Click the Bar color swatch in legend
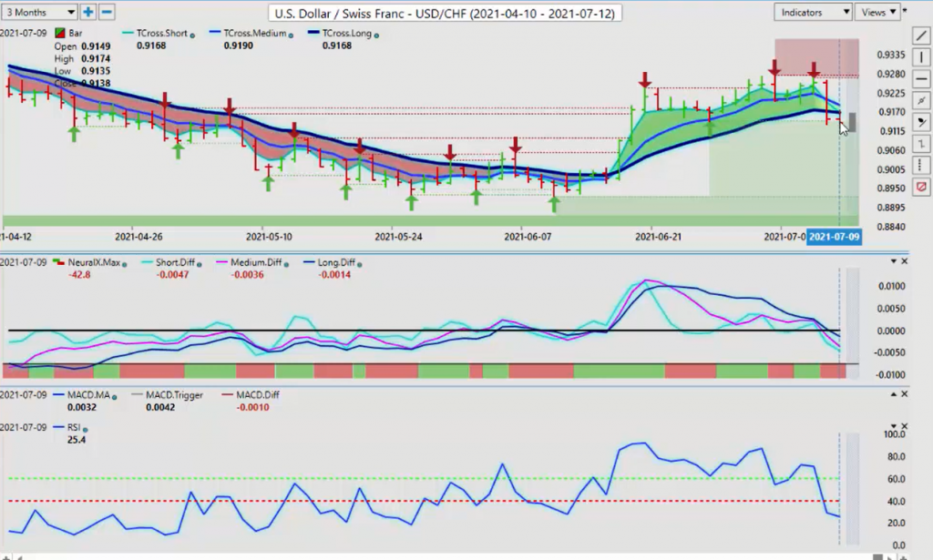The image size is (933, 560). [x=59, y=34]
